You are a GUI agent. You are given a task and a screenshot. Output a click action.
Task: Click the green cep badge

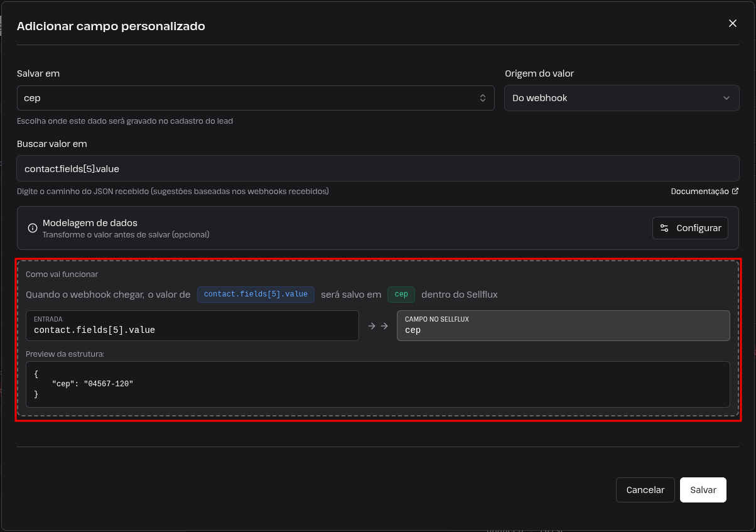[x=401, y=294]
